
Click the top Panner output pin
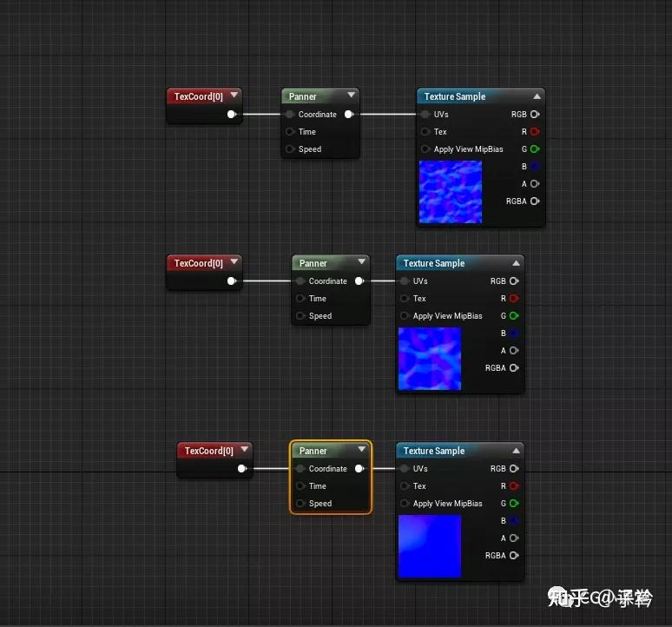349,114
